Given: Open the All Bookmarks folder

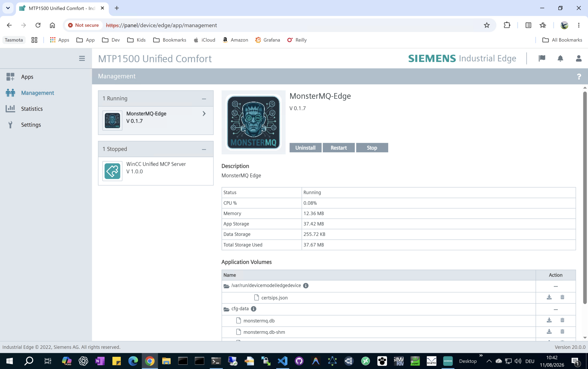Looking at the screenshot, I should [562, 40].
